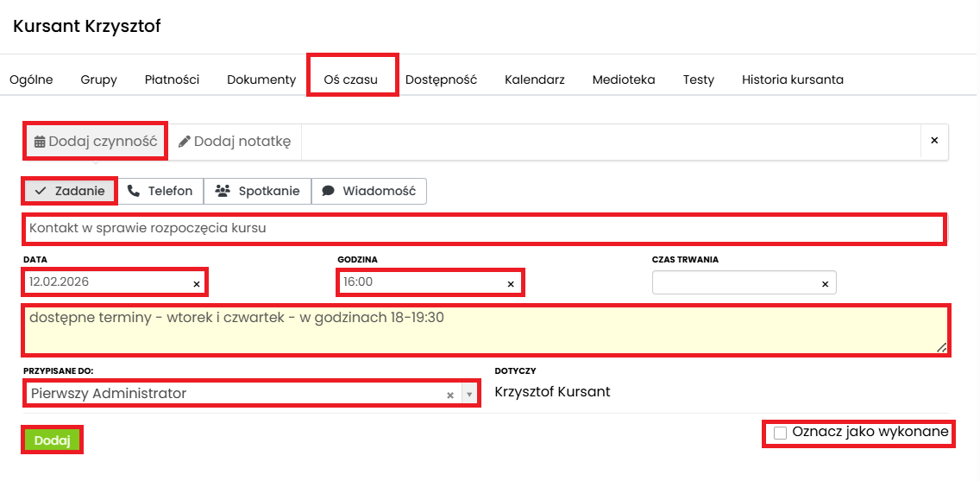Remove Pierwszy Administrator from assignee field
980x481 pixels.
tap(449, 395)
